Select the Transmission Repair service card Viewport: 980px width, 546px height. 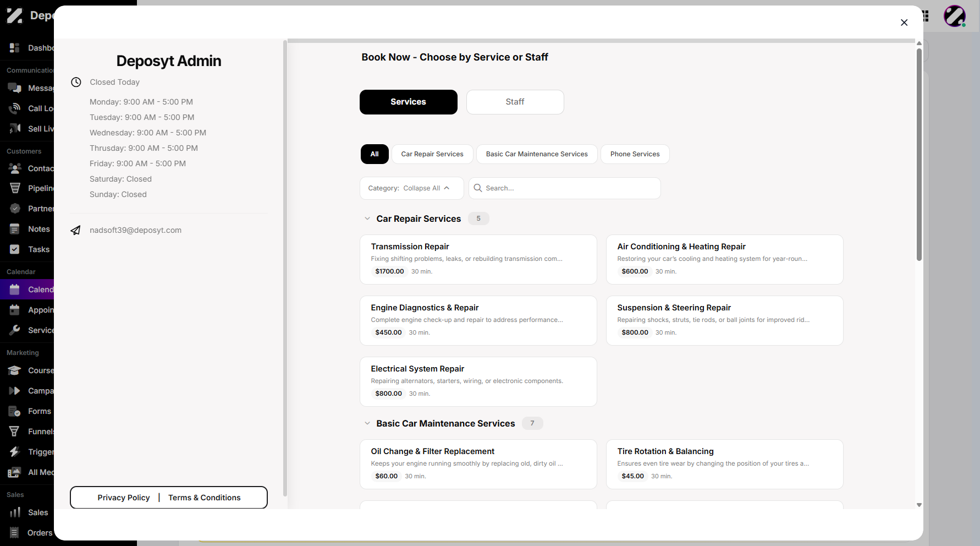point(478,259)
